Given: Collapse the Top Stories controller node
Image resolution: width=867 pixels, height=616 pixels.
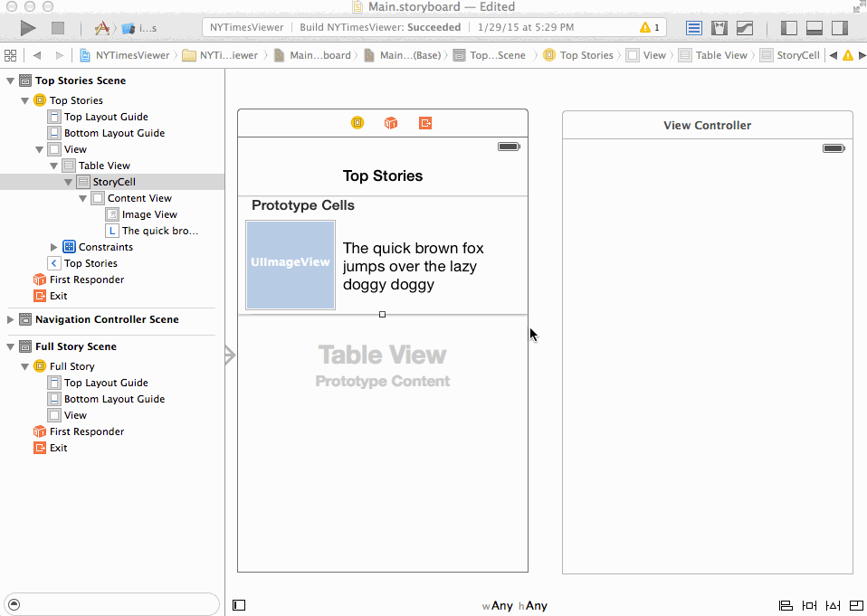Looking at the screenshot, I should tap(24, 100).
